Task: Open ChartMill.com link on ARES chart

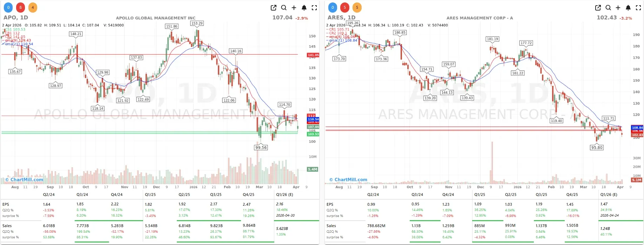Action: (348, 179)
